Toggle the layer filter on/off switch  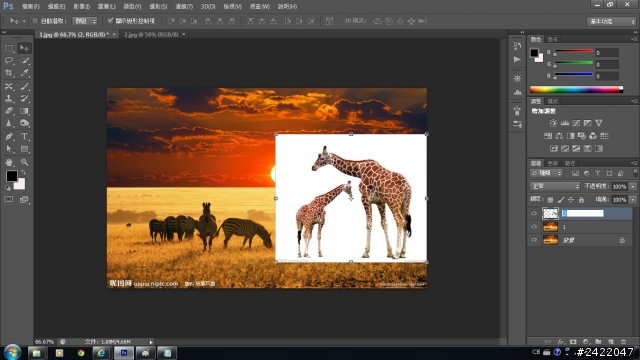[635, 173]
